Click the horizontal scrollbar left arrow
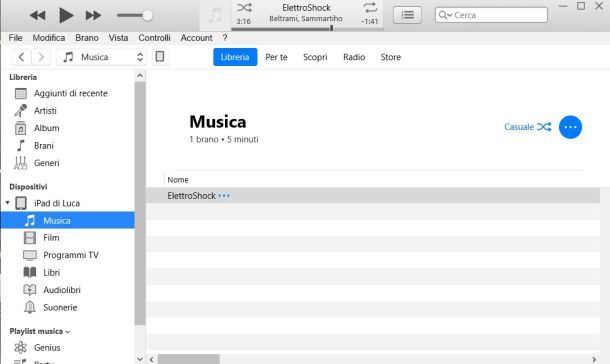The height and width of the screenshot is (364, 610). pos(152,359)
